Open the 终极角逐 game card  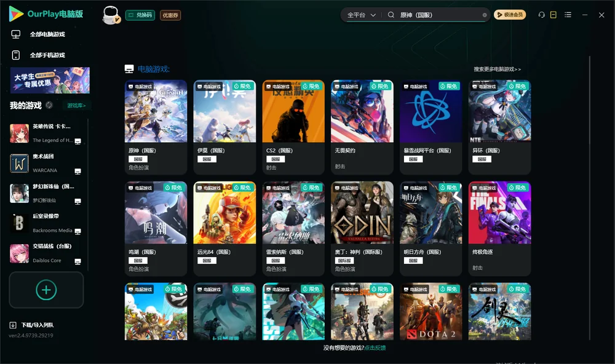(499, 229)
